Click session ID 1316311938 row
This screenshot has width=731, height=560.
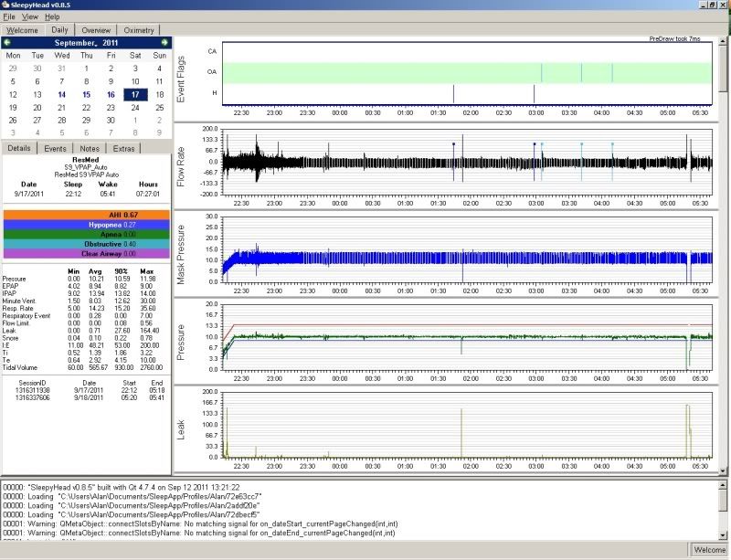(x=90, y=390)
